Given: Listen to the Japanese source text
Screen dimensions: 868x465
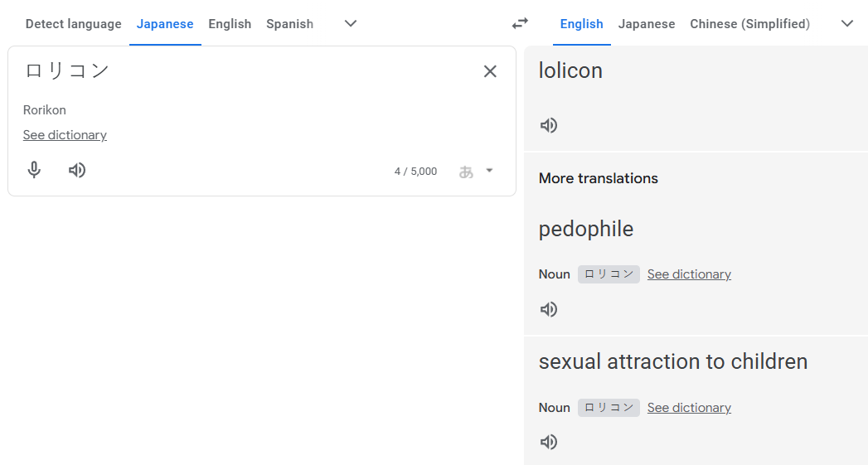Looking at the screenshot, I should click(x=77, y=170).
